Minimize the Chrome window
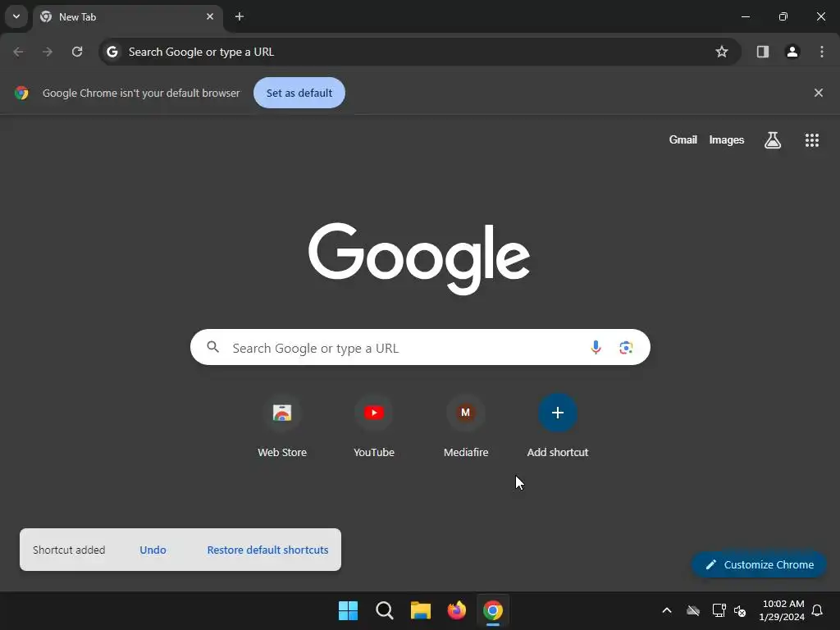 745,16
